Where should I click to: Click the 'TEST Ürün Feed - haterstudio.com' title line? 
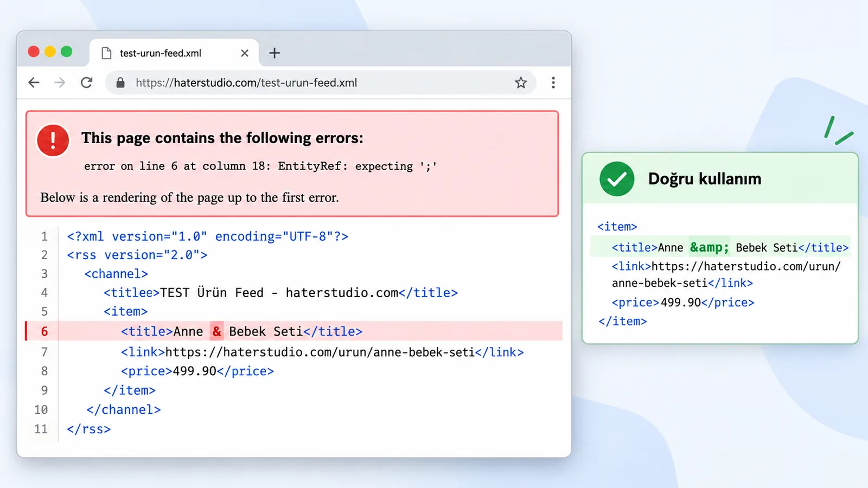point(280,293)
